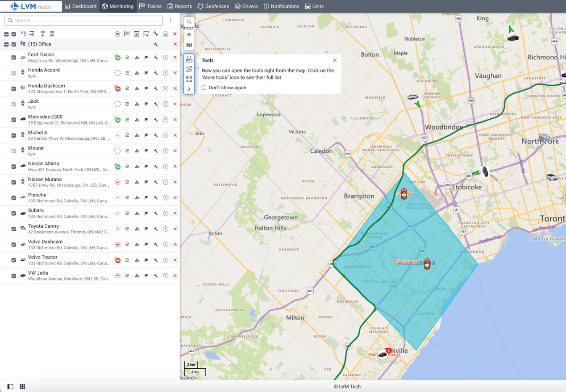Open wrench settings for Mercedes E300

156,120
